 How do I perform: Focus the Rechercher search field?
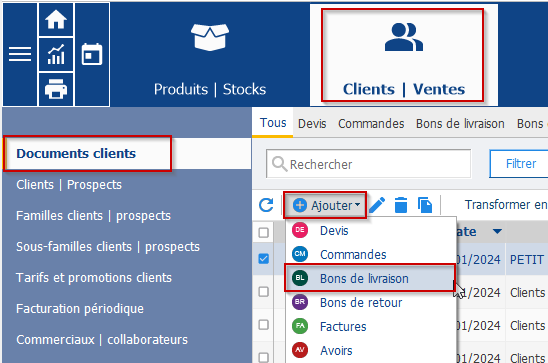(368, 164)
